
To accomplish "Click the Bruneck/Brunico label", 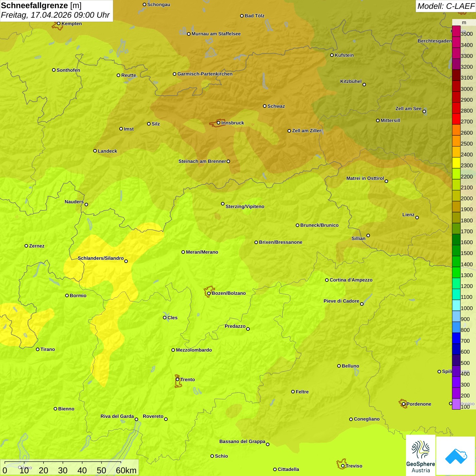I will tap(319, 225).
